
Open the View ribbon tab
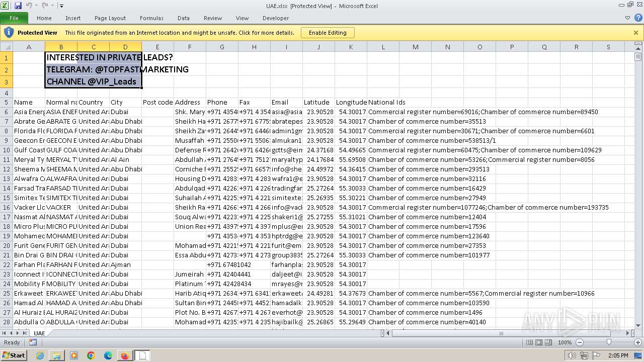(243, 18)
